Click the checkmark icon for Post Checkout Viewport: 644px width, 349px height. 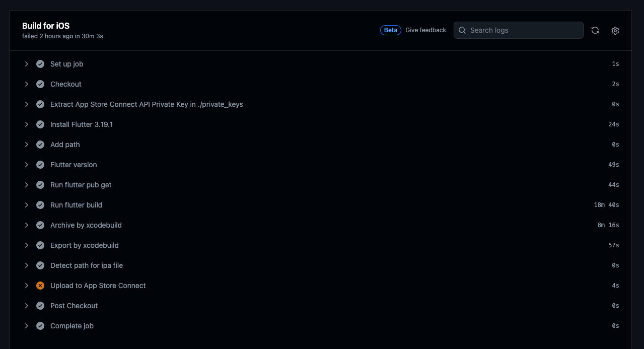(40, 306)
